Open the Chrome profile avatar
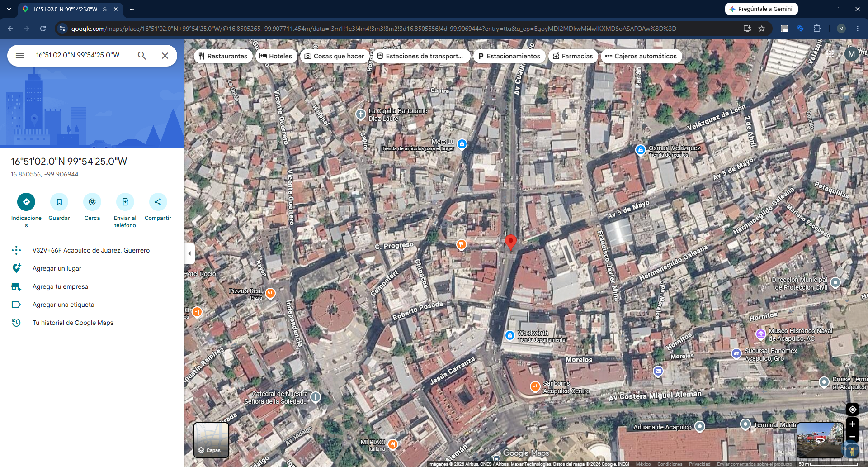 click(841, 29)
